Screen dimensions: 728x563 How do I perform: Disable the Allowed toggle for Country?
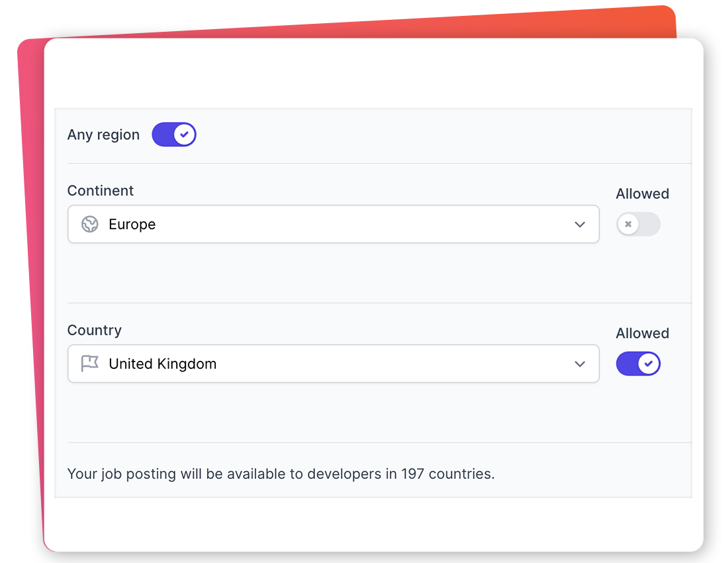[x=638, y=364]
